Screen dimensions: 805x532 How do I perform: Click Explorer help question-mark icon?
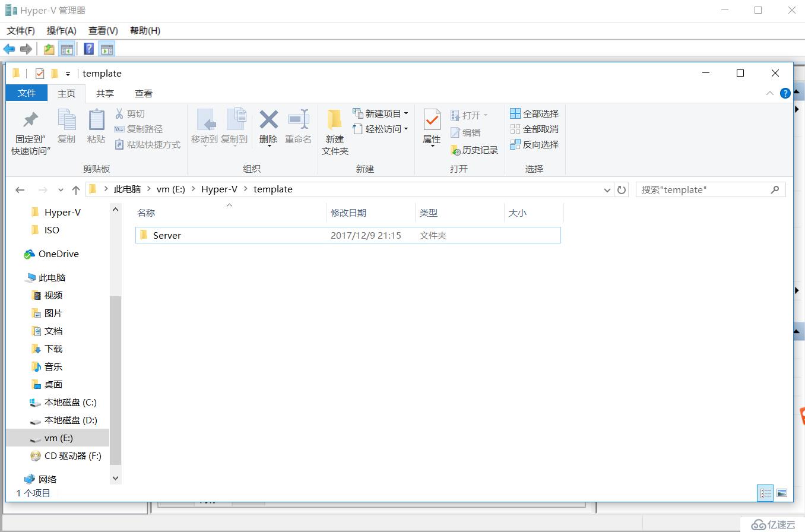click(785, 93)
